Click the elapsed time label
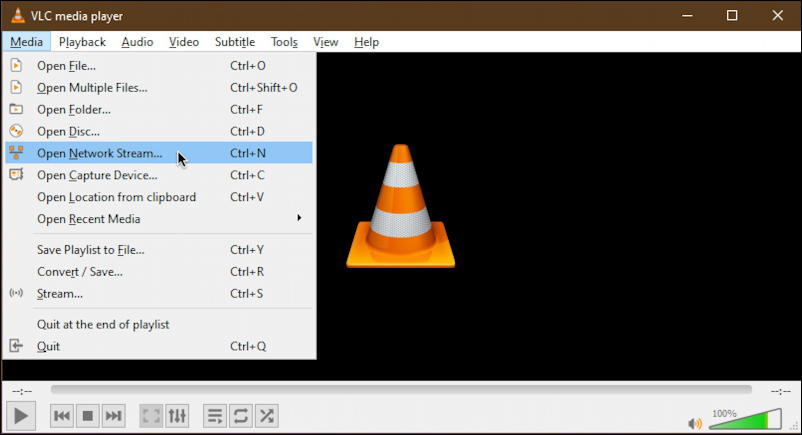The height and width of the screenshot is (435, 802). [22, 391]
